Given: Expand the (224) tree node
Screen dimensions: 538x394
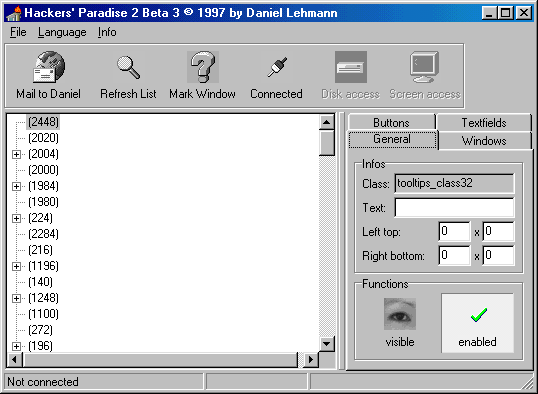Looking at the screenshot, I should pyautogui.click(x=16, y=218).
